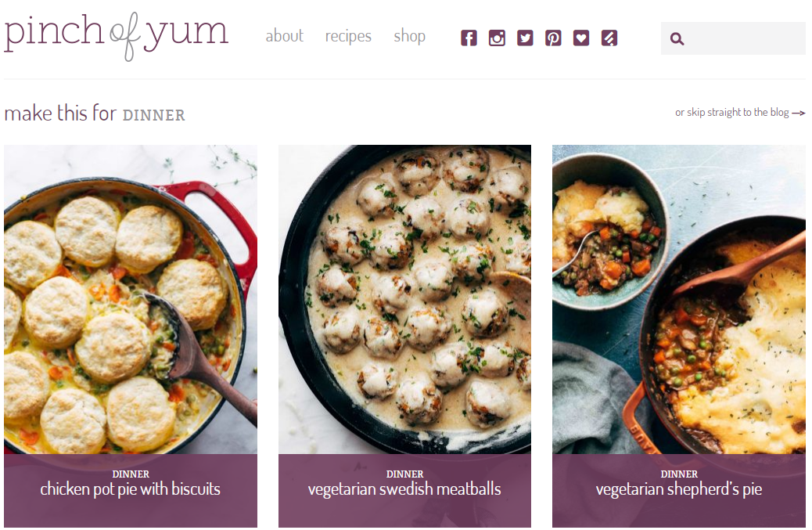Open the shop menu item
Image resolution: width=812 pixels, height=530 pixels.
[410, 36]
